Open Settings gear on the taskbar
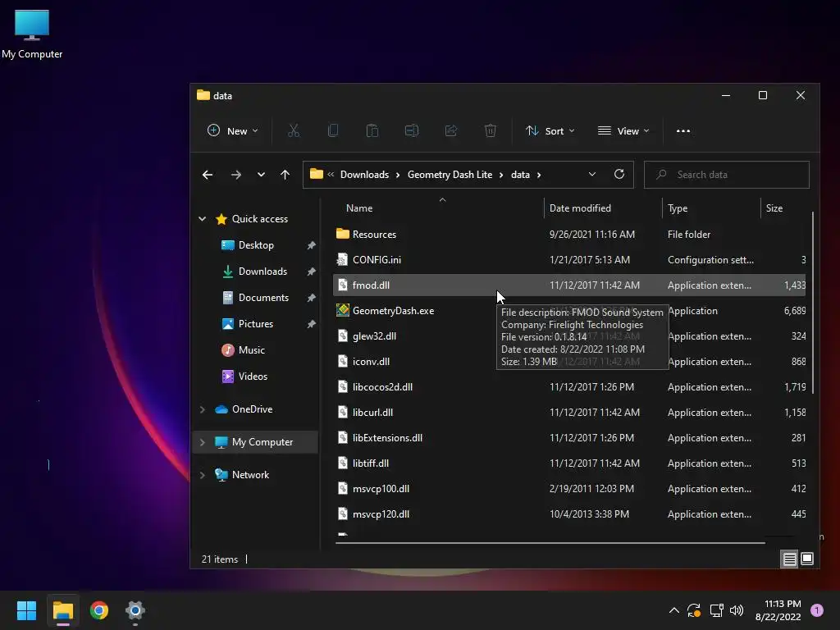Image resolution: width=840 pixels, height=630 pixels. 135,610
